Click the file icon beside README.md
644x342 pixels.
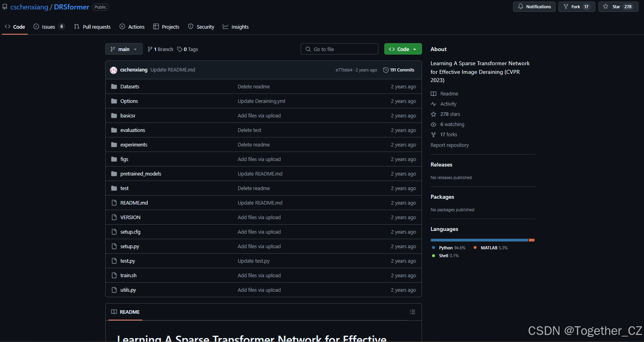114,203
